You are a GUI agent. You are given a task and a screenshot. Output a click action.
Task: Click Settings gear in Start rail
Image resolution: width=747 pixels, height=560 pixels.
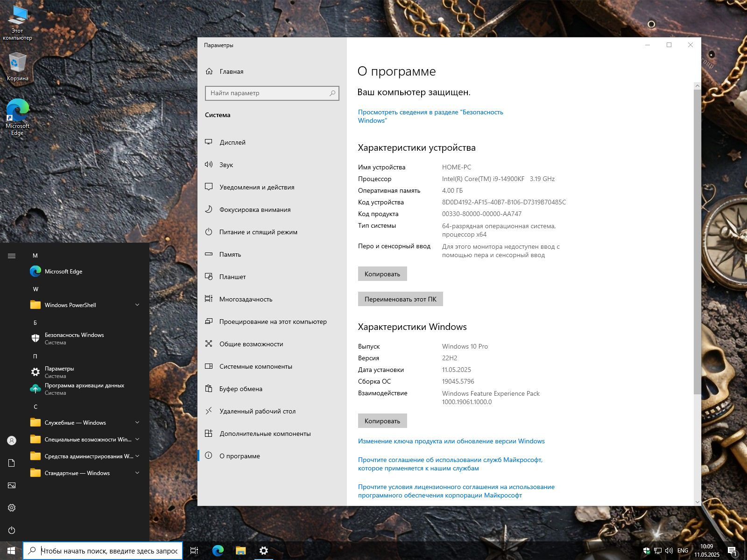click(12, 508)
